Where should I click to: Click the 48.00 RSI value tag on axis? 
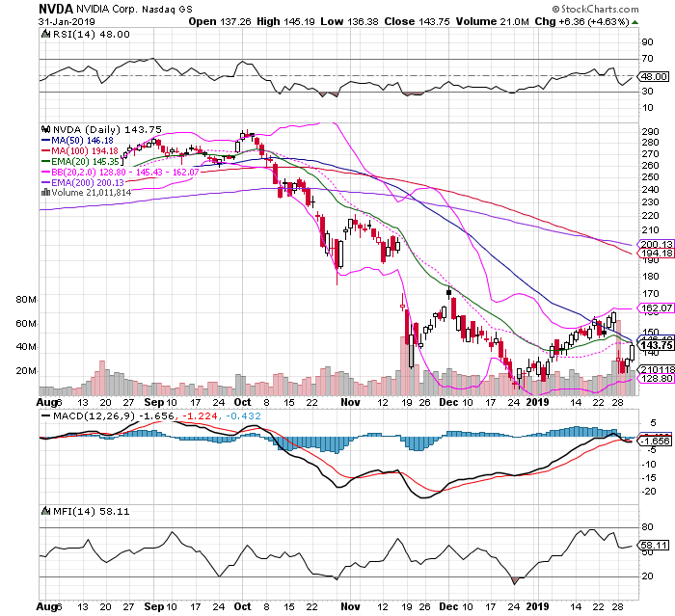(655, 76)
